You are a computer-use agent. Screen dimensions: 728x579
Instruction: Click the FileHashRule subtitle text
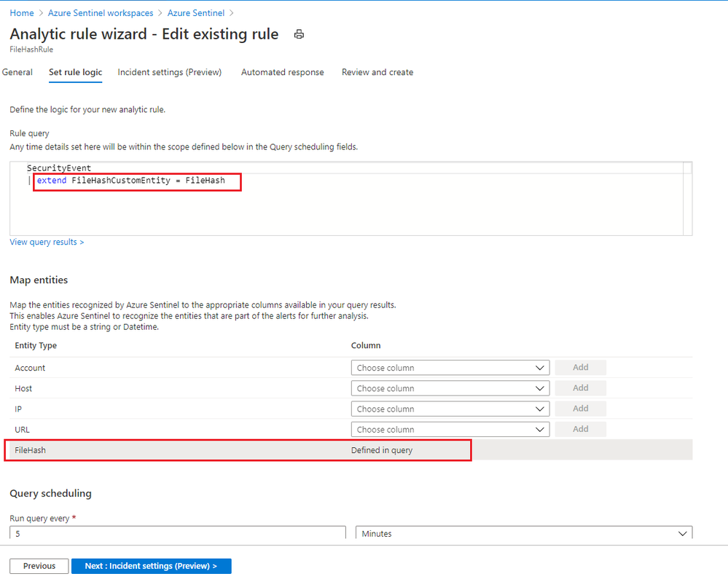[31, 50]
